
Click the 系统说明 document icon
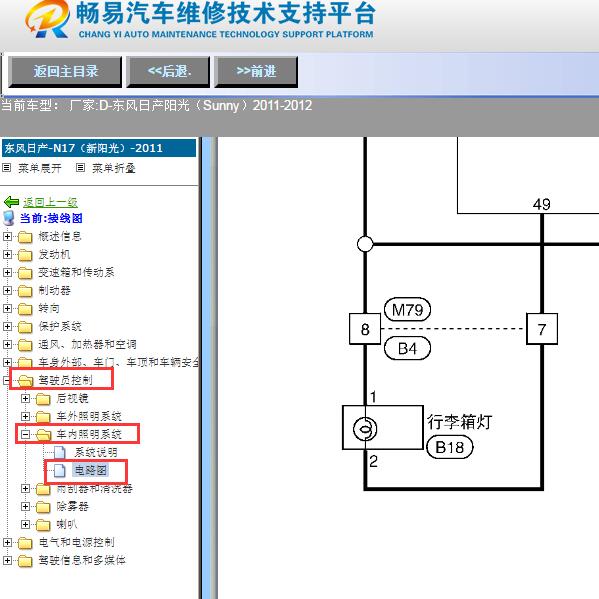point(60,452)
